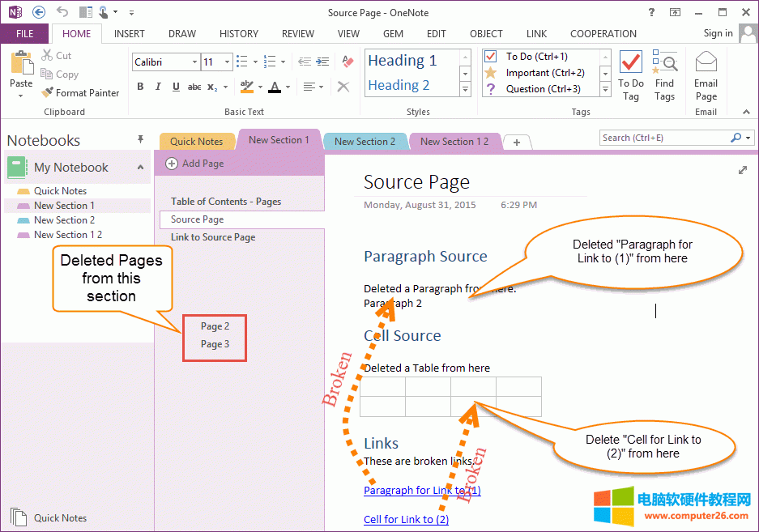759x532 pixels.
Task: Pin the Notebooks pane
Action: 140,139
